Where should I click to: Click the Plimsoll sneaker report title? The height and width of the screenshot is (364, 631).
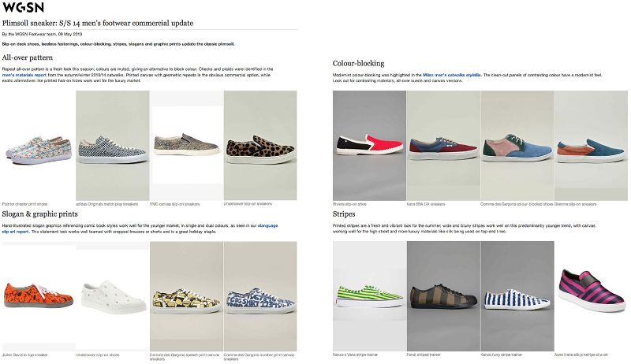[x=98, y=23]
